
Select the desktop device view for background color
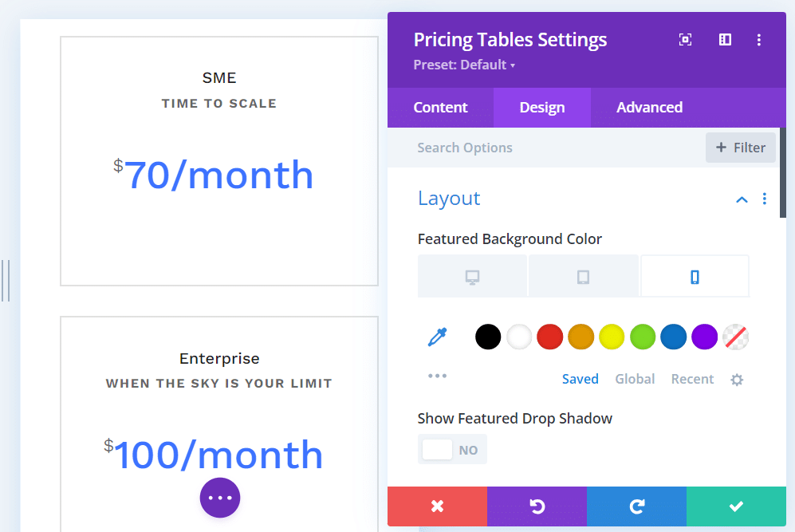(x=472, y=275)
